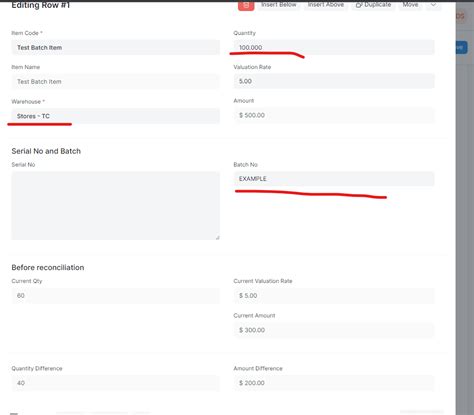
Task: Click the Before reconciliation heading
Action: point(48,267)
